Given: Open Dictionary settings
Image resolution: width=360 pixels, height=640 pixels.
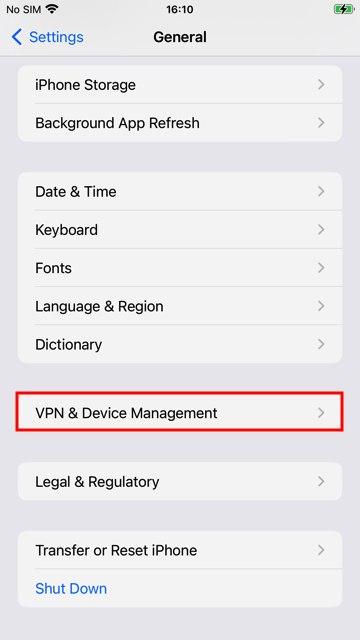Looking at the screenshot, I should click(x=180, y=344).
